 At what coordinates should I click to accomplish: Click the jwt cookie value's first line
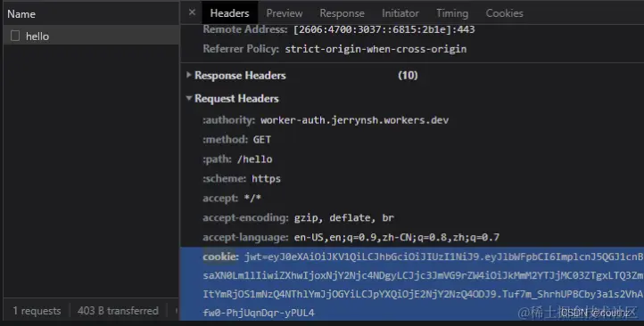click(x=443, y=257)
